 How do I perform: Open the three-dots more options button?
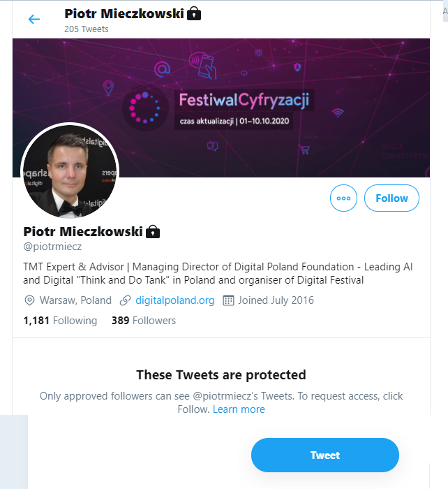tap(343, 198)
